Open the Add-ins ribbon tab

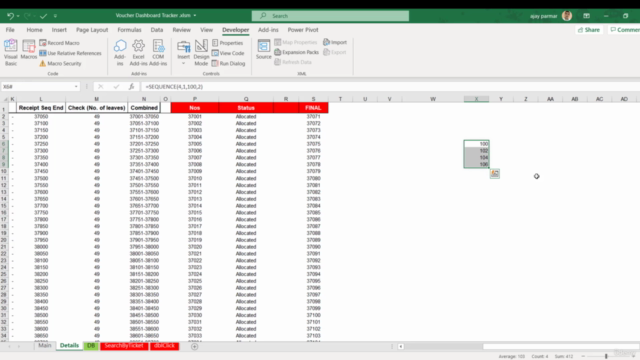tap(268, 30)
